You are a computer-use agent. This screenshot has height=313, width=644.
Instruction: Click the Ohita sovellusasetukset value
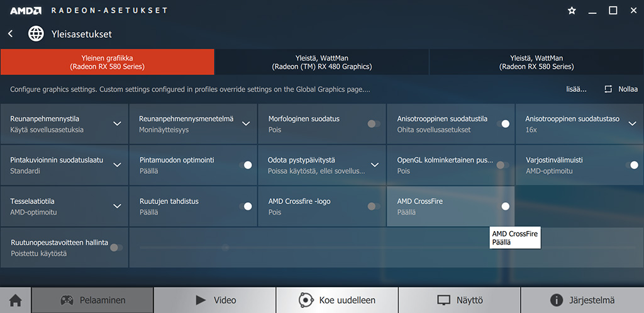click(x=434, y=130)
